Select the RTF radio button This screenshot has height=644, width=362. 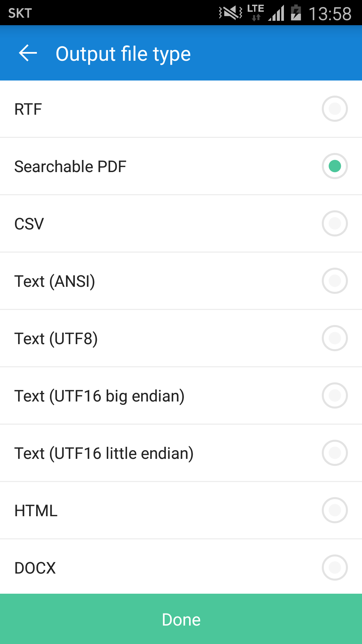[x=335, y=109]
